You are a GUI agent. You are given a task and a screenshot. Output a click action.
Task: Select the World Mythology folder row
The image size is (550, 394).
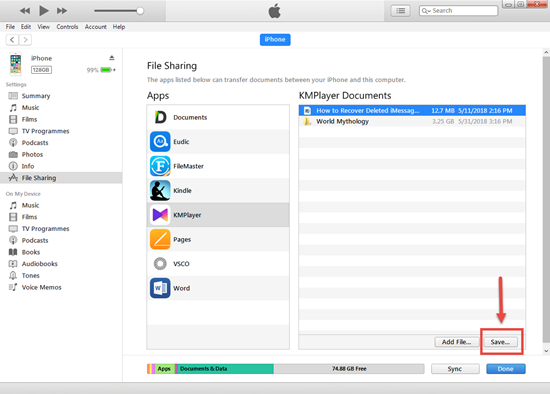[x=412, y=121]
